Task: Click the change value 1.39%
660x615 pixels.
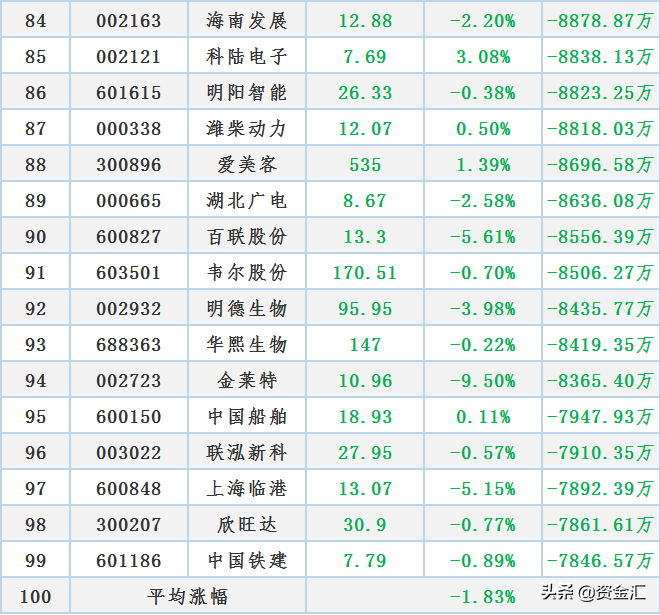Action: [483, 165]
